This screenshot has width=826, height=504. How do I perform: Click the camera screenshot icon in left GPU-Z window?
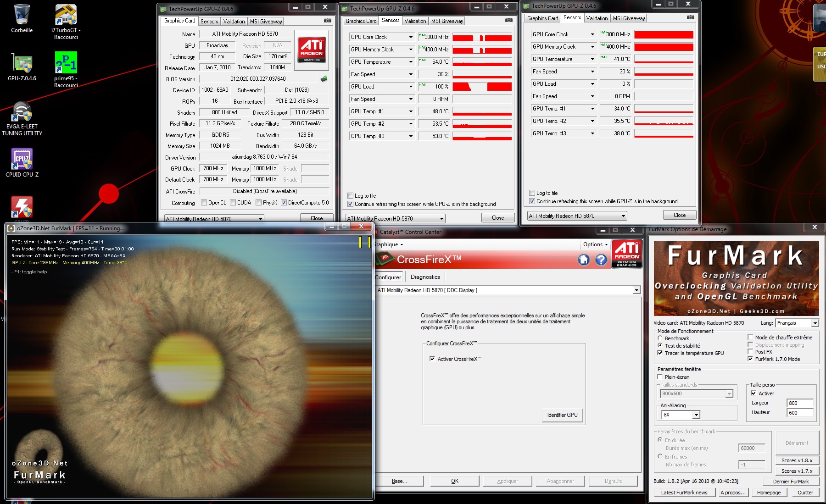tap(327, 21)
